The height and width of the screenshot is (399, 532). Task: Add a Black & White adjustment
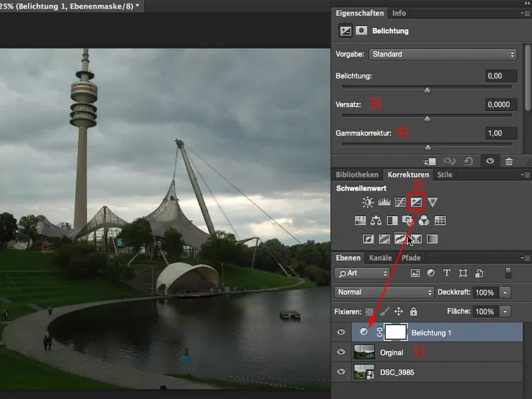[x=392, y=221]
